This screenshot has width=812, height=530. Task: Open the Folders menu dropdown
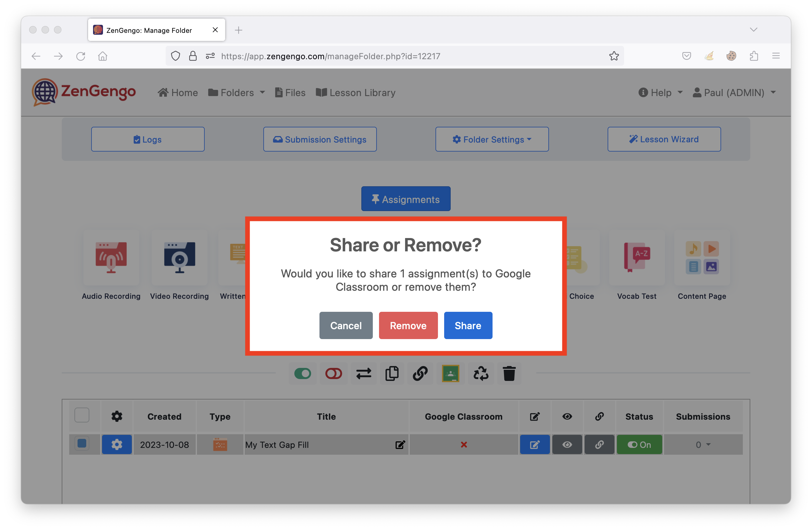pos(236,92)
